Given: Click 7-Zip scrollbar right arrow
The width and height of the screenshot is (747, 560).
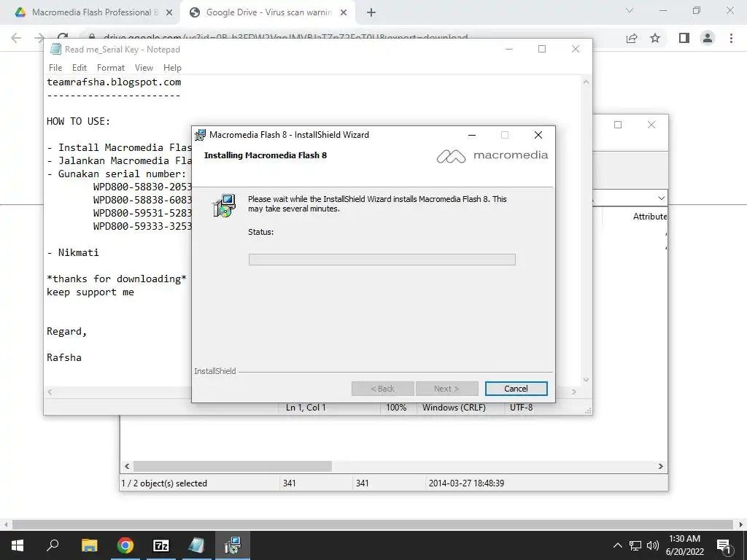Looking at the screenshot, I should pyautogui.click(x=660, y=466).
